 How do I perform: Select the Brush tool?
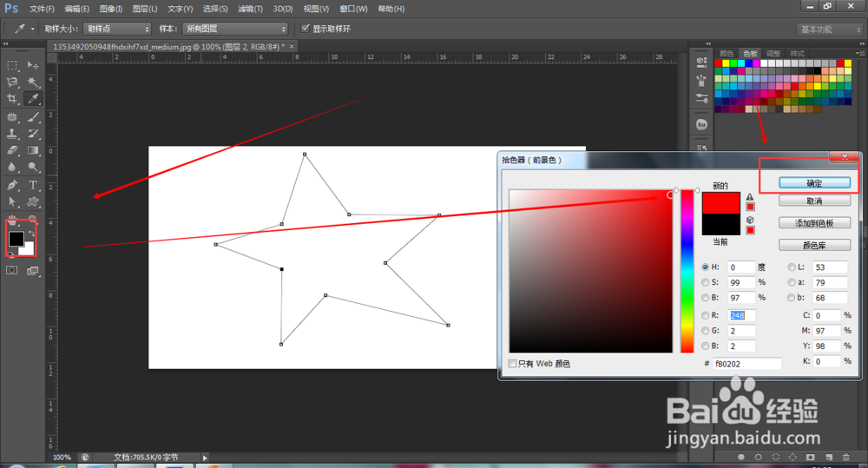(33, 117)
